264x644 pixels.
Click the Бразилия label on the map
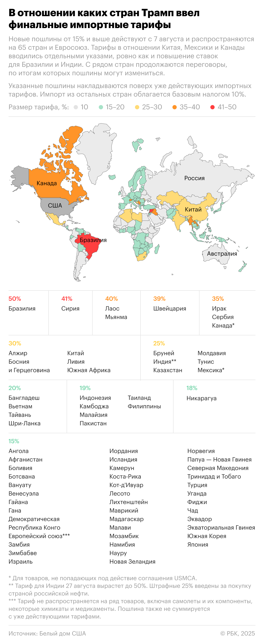93,240
